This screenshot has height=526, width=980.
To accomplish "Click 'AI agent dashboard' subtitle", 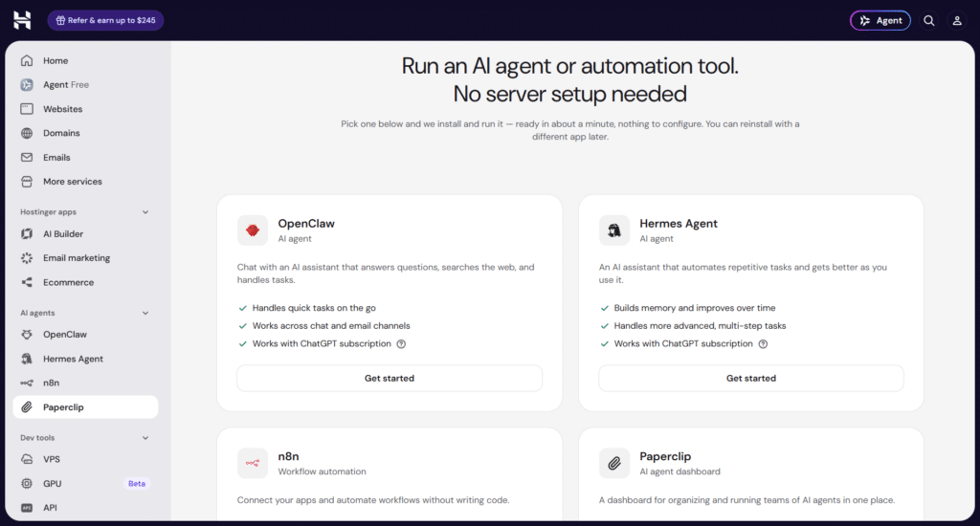I will [679, 471].
